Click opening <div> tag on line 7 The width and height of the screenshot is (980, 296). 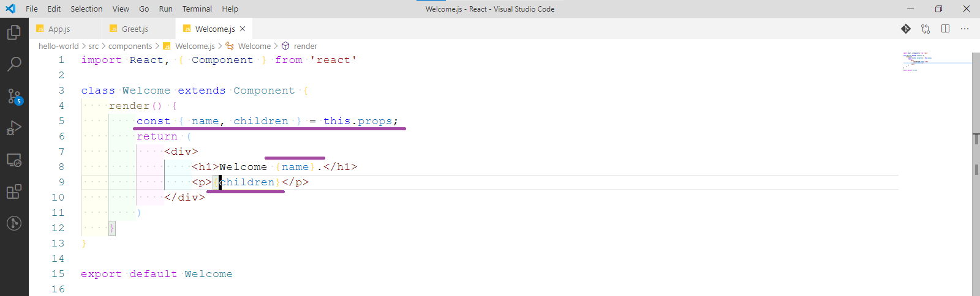181,152
